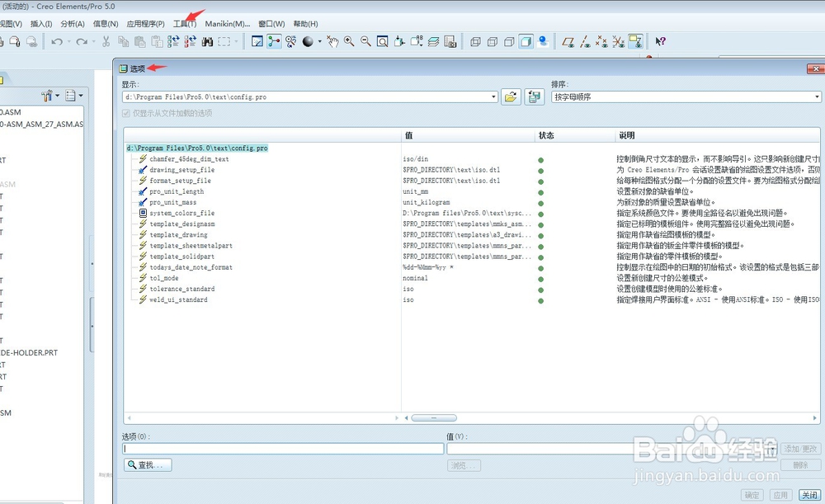
Task: Click the horizontal scrollbar thumb in options list
Action: 434,417
